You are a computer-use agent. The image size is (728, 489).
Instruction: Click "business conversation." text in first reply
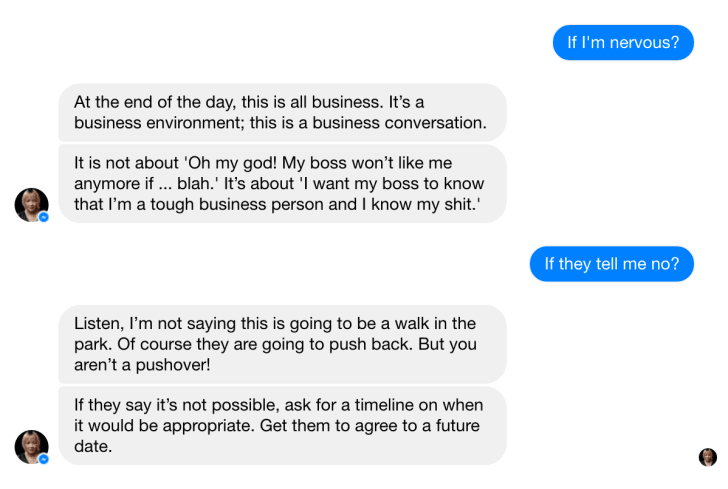pos(399,123)
